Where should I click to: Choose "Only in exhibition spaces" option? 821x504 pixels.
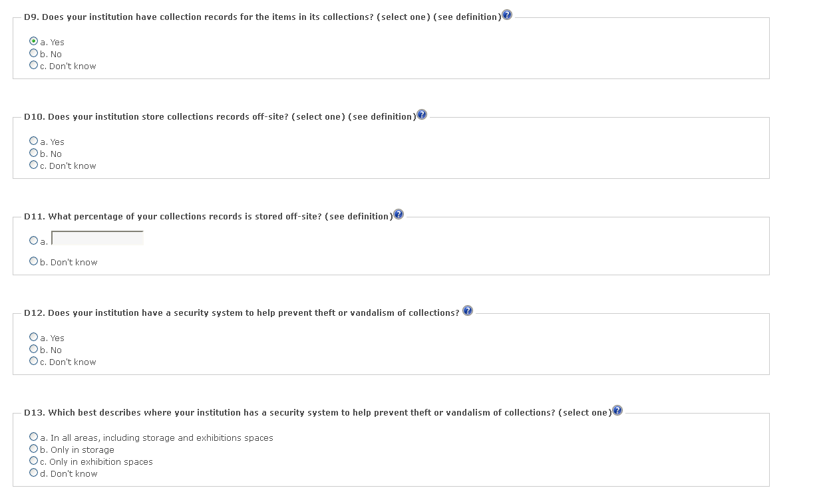point(34,461)
